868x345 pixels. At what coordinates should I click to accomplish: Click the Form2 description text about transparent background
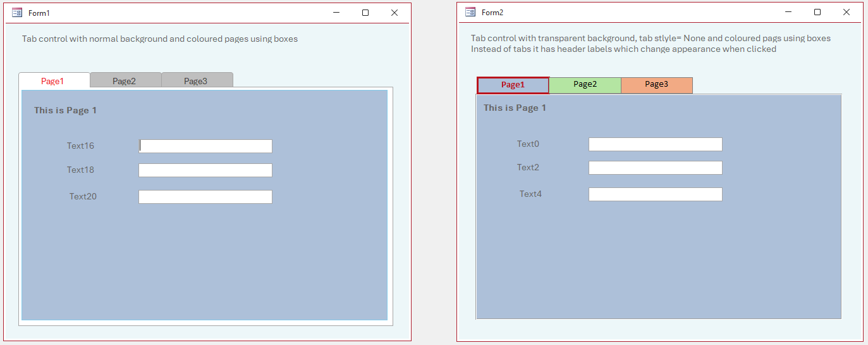tap(651, 44)
